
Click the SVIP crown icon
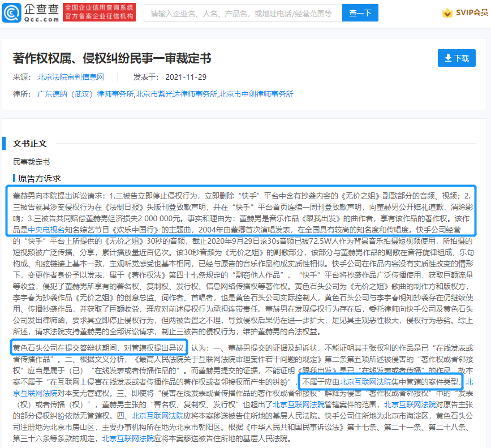(447, 13)
